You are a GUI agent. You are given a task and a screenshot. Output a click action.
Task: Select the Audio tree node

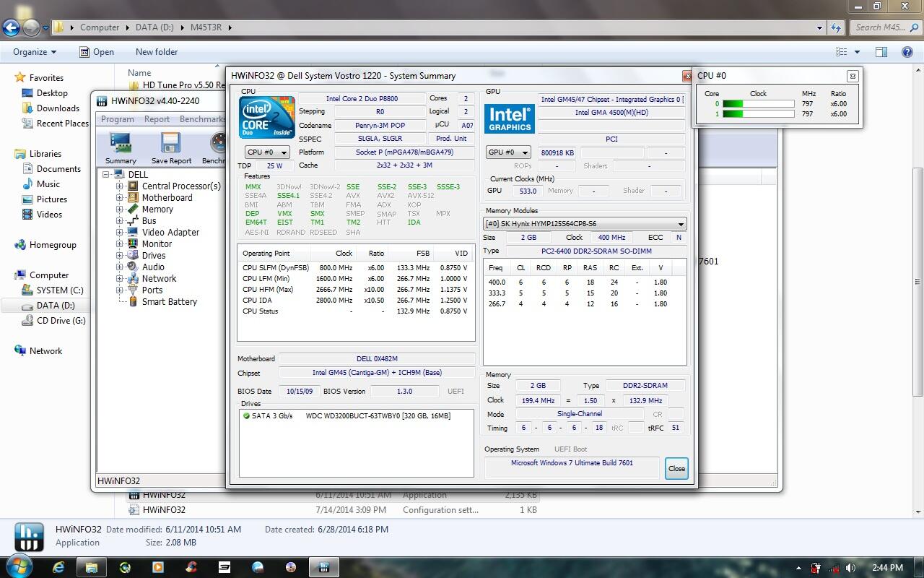pyautogui.click(x=153, y=267)
